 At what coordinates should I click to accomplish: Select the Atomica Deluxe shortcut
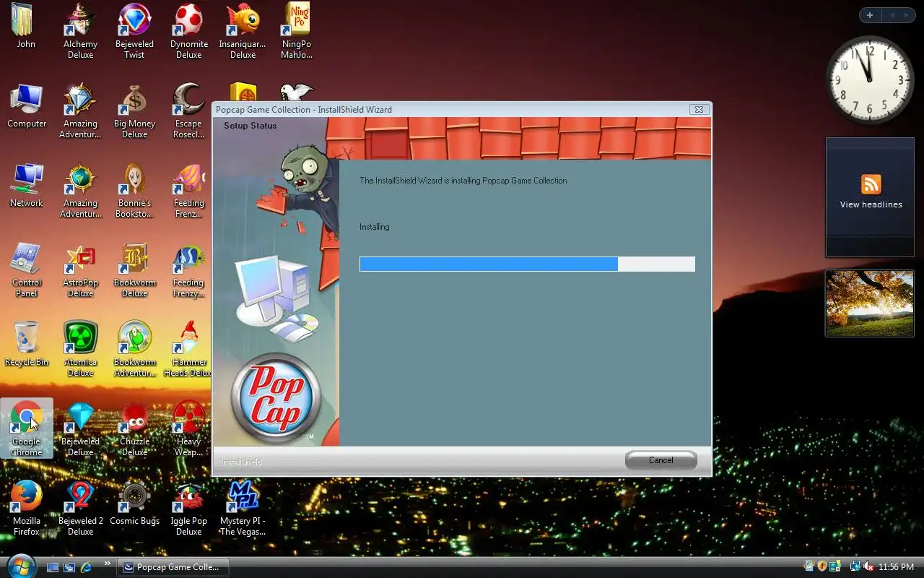[80, 349]
